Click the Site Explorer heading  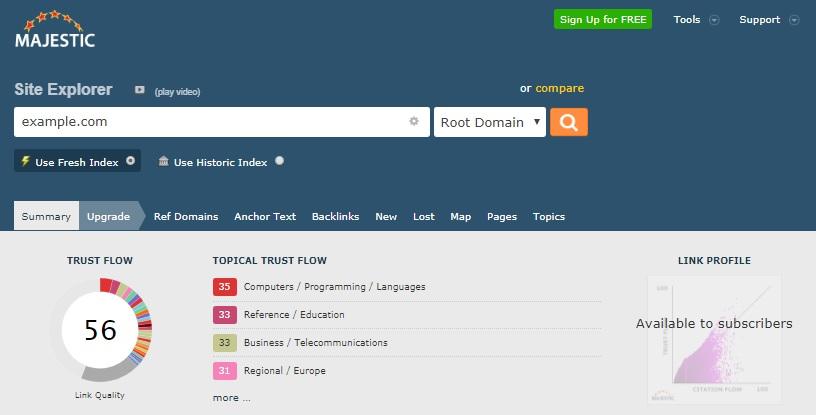63,89
